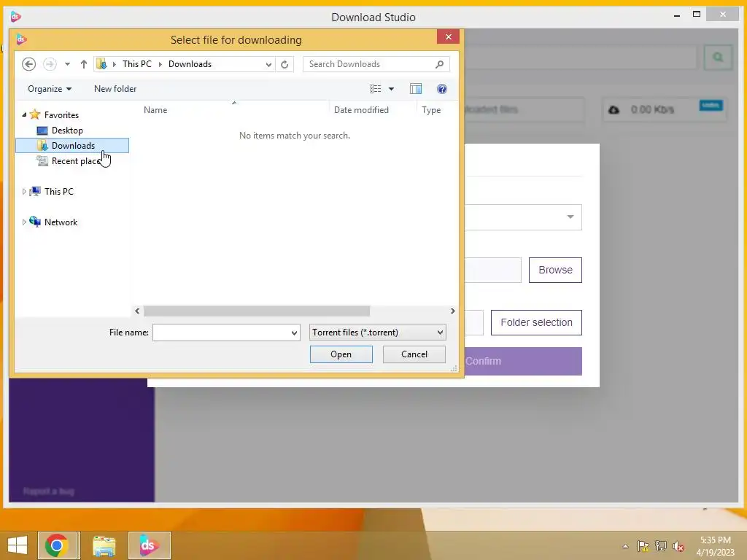Screen dimensions: 747x560
Task: Sort by Date modified column
Action: pos(361,110)
